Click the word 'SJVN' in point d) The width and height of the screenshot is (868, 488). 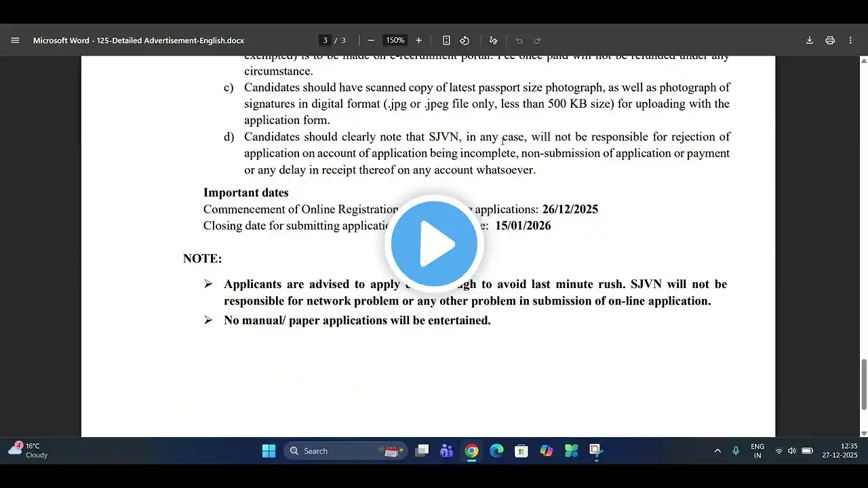pos(444,137)
